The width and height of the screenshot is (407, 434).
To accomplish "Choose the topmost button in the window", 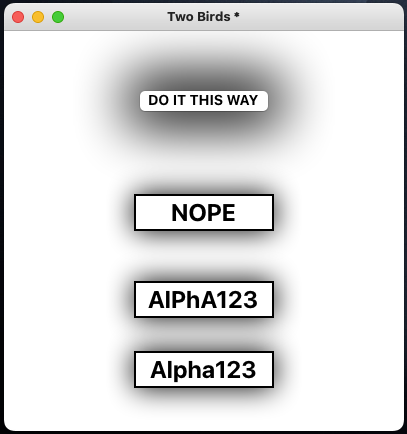I will [x=204, y=101].
